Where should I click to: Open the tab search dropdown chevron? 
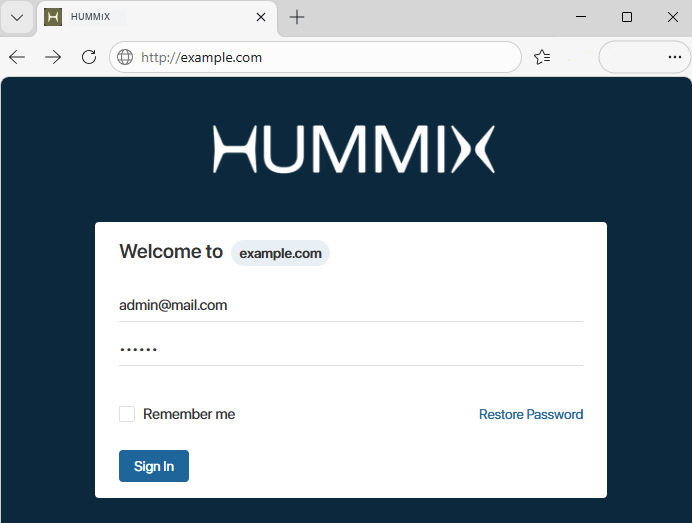pos(17,18)
